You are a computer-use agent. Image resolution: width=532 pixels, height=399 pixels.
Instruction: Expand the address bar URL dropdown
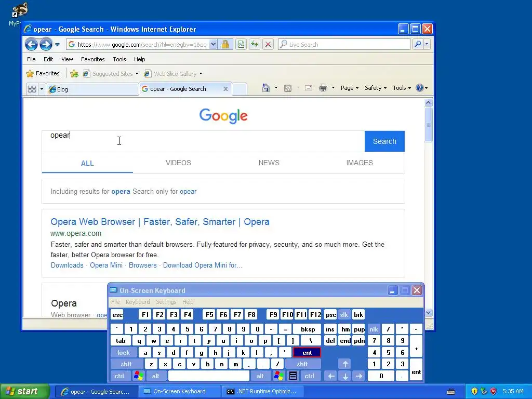(x=213, y=45)
